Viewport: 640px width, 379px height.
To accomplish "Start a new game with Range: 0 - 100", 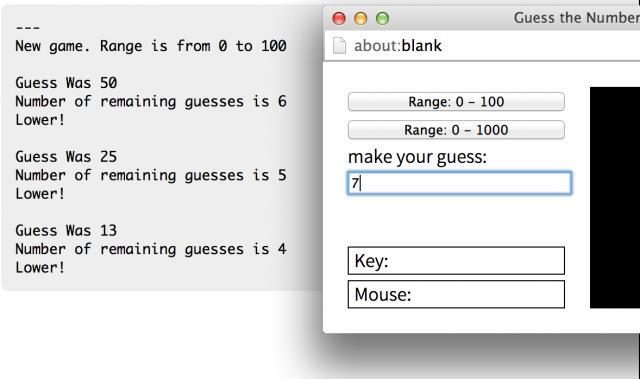I will [456, 102].
